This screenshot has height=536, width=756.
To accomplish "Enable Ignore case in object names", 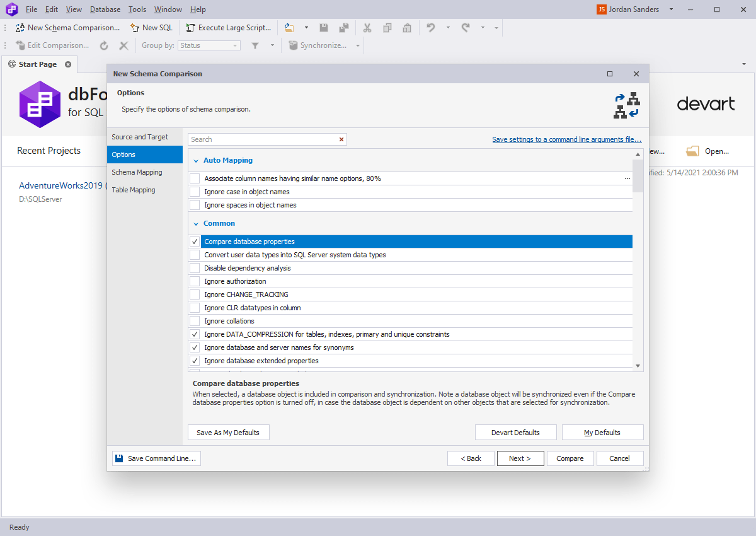I will click(x=195, y=191).
